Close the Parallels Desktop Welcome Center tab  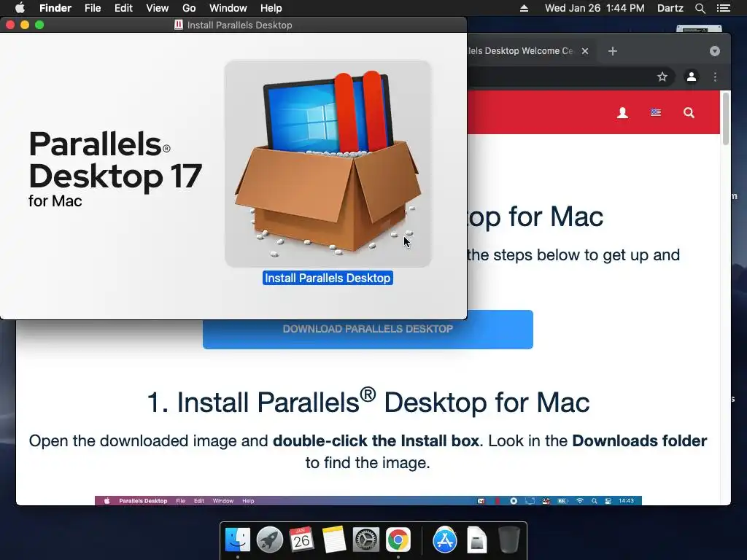585,51
